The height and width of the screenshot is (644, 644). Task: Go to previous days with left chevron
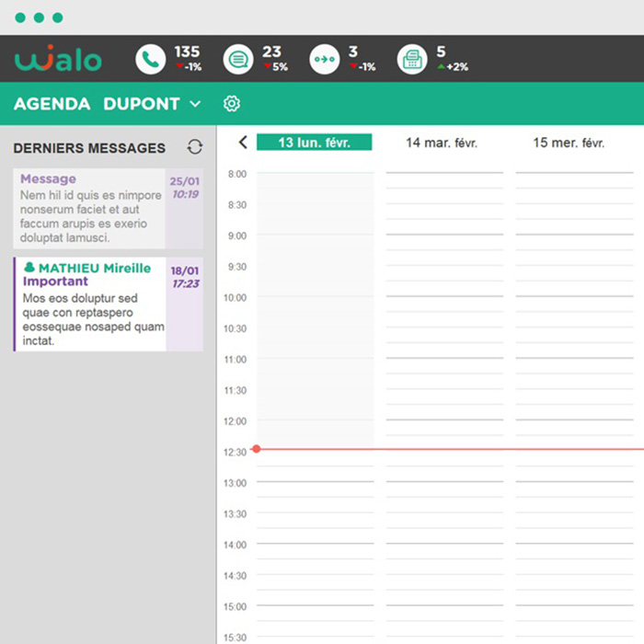[x=243, y=143]
